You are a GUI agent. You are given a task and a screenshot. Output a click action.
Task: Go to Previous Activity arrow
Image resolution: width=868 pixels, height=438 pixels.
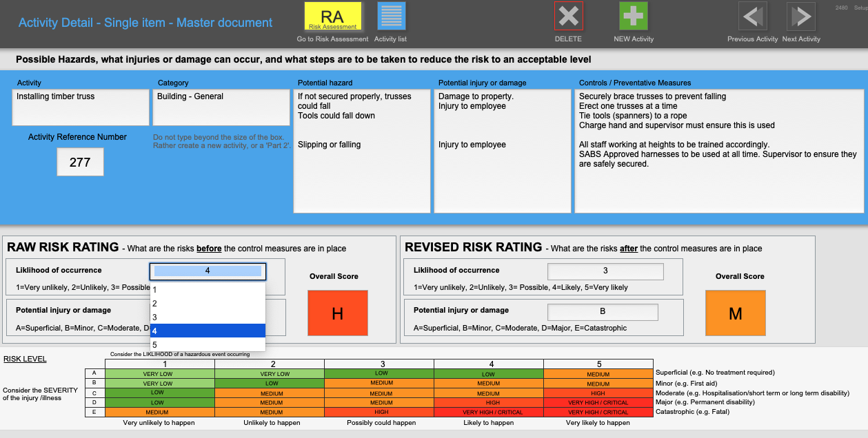tap(752, 17)
